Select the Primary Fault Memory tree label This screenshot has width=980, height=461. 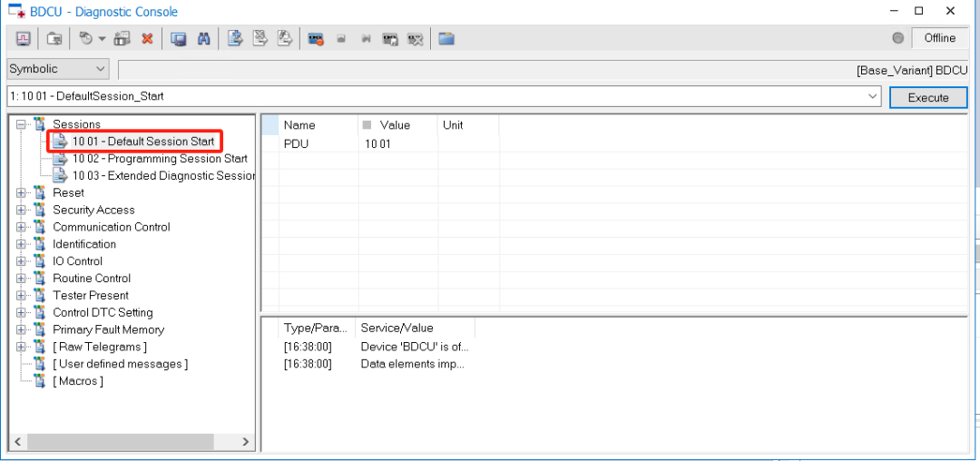click(108, 329)
